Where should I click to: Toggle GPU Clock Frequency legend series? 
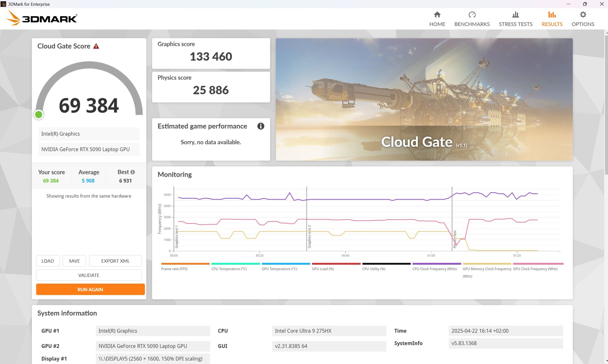coord(535,269)
